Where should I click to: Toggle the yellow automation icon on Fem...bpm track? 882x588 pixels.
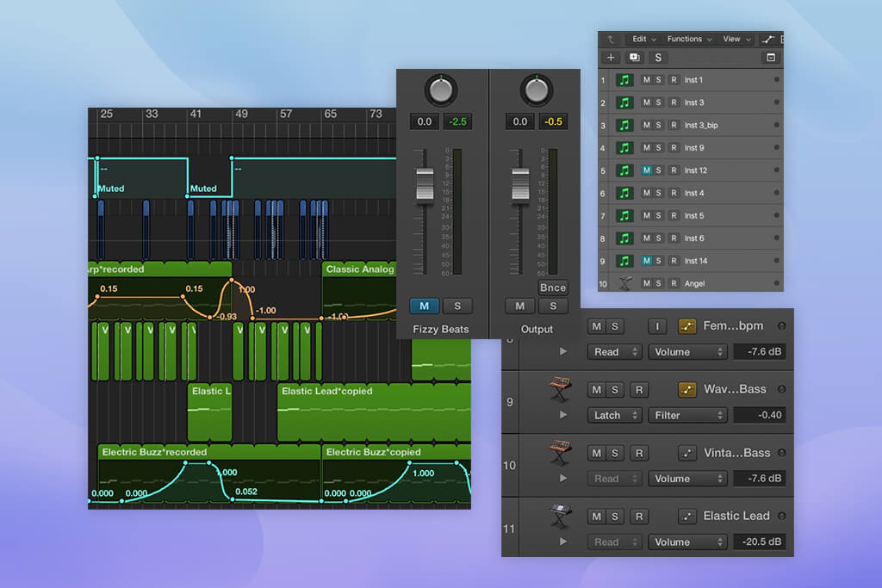pos(686,326)
